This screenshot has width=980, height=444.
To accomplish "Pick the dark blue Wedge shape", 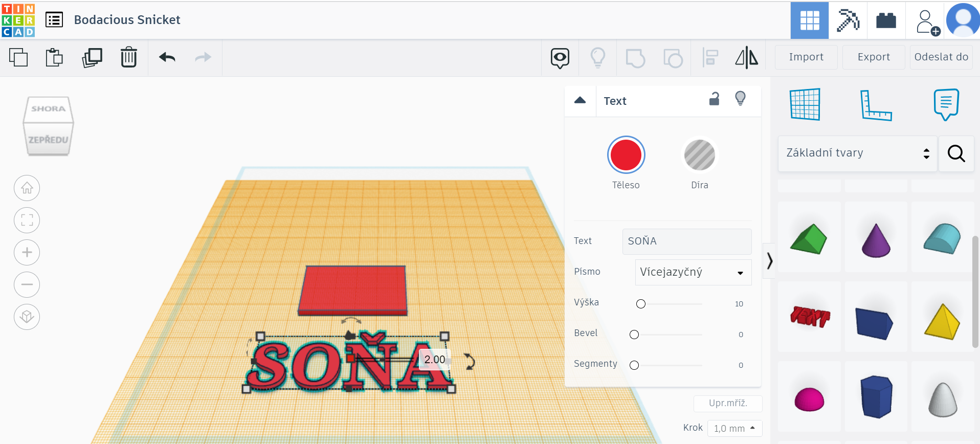I will tap(876, 317).
